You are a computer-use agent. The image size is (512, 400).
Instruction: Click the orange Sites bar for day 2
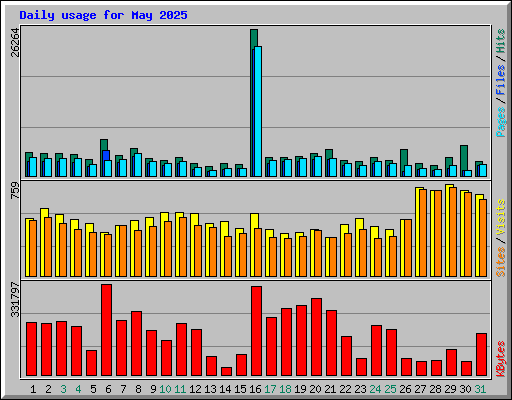point(48,247)
